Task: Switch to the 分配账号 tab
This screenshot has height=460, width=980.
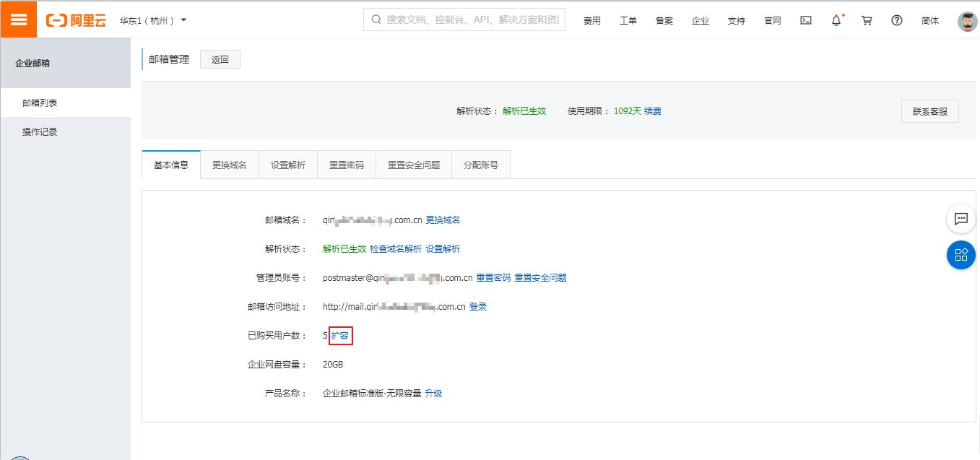Action: click(x=480, y=165)
